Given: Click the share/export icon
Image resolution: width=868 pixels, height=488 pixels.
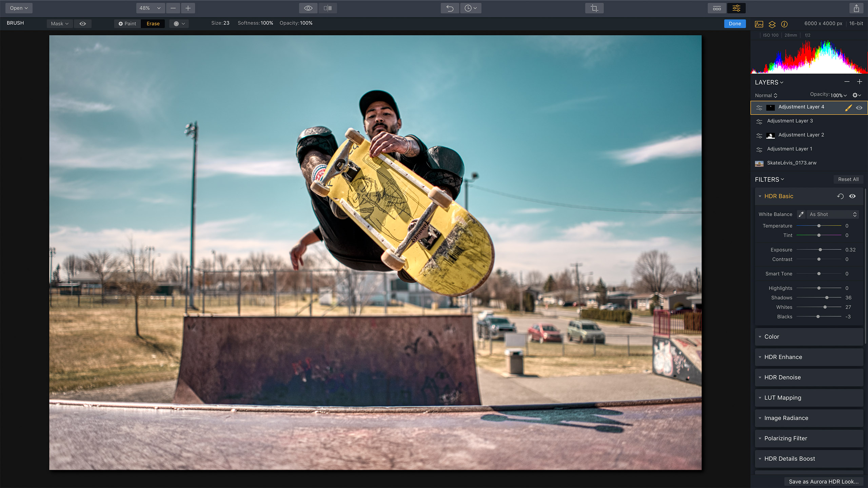Looking at the screenshot, I should (856, 8).
